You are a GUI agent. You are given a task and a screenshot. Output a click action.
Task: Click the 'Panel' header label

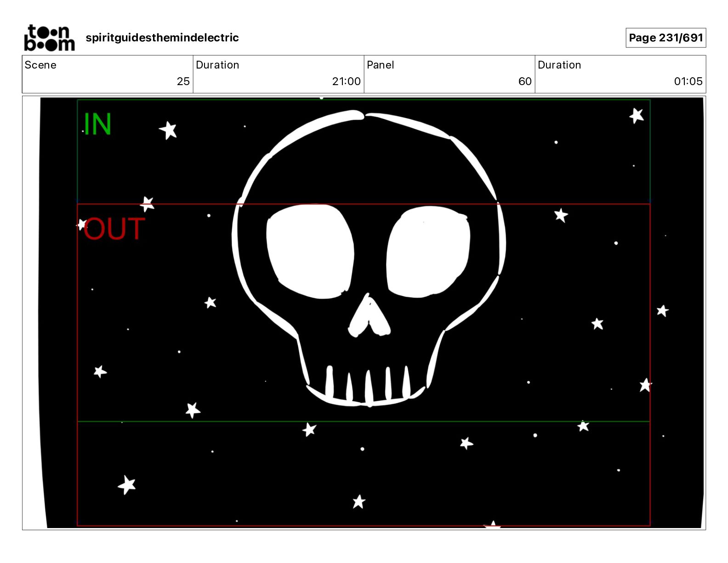coord(381,65)
